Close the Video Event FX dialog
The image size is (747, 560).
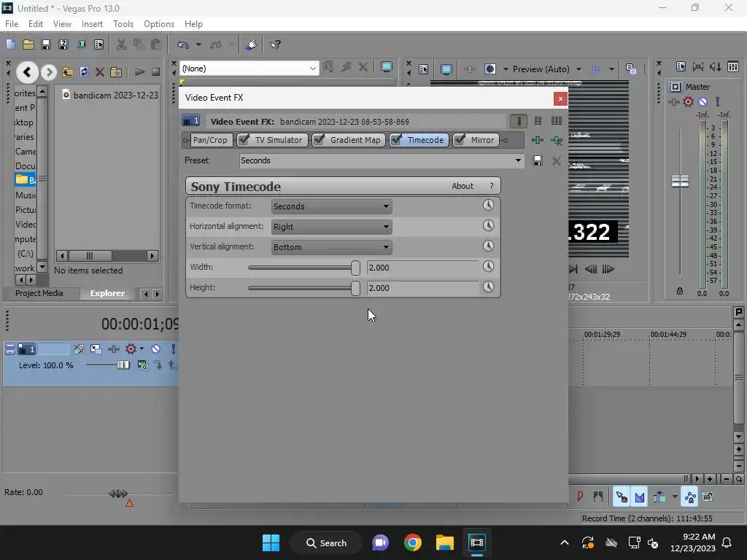[x=560, y=98]
